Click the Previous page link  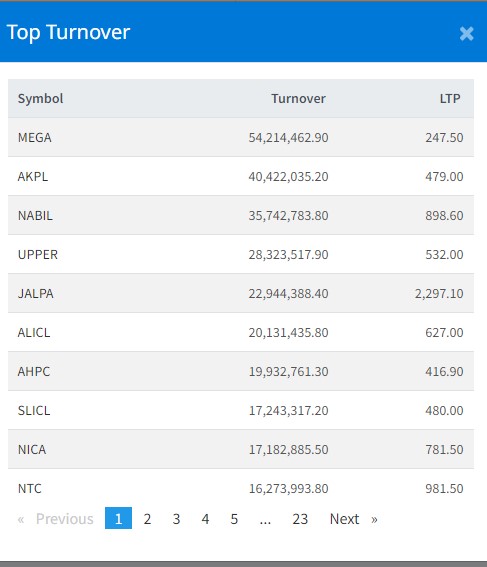[x=56, y=519]
